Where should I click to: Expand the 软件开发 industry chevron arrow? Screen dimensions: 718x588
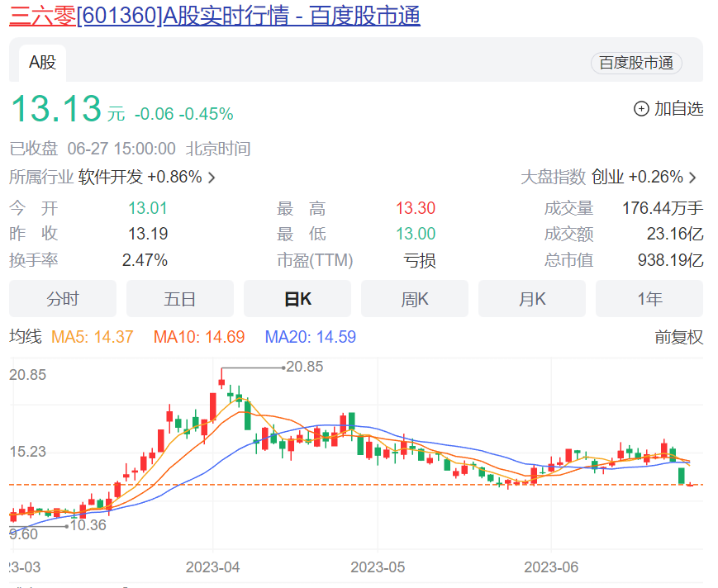coord(212,178)
